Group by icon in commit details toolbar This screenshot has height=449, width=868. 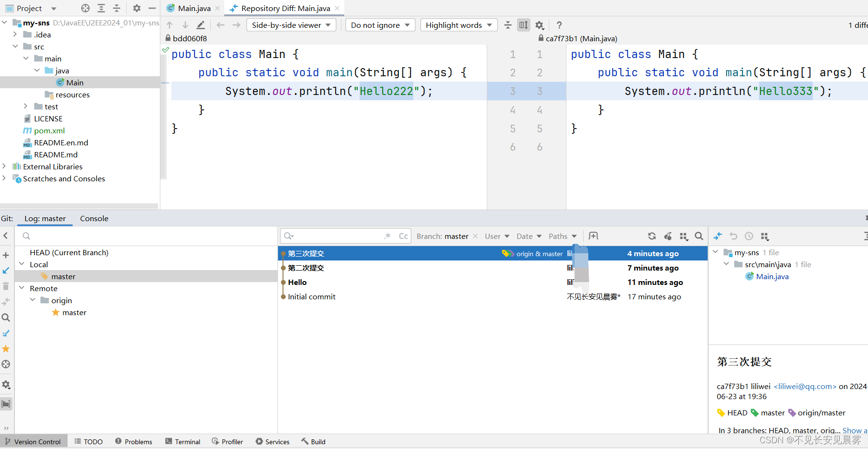(765, 236)
